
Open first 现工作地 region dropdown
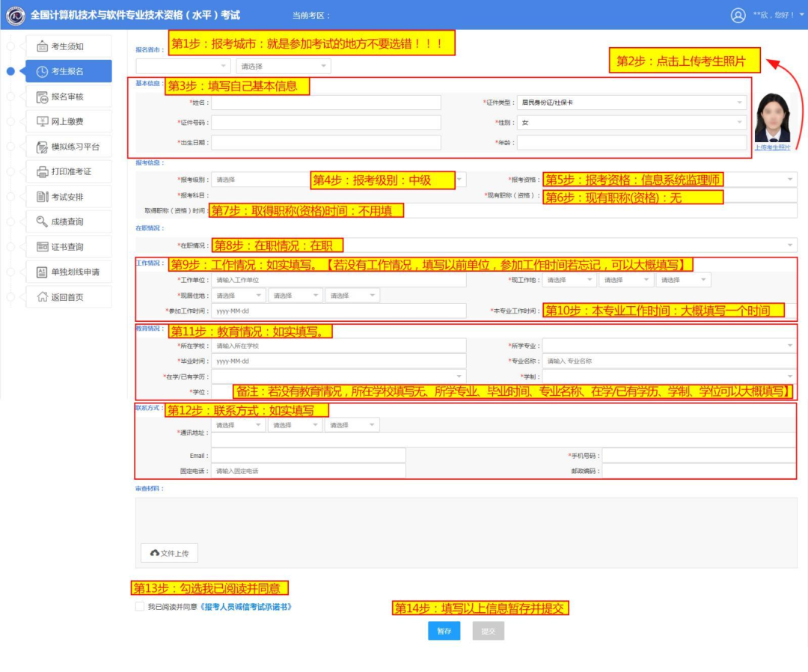569,280
